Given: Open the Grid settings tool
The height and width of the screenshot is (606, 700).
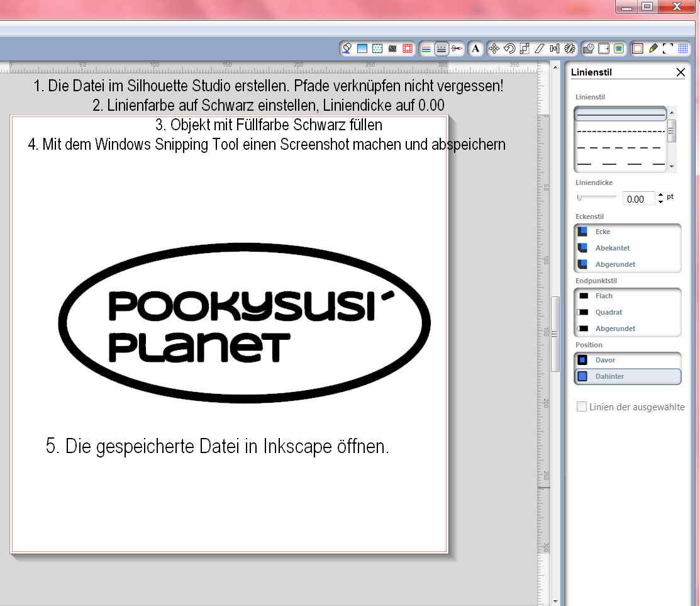Looking at the screenshot, I should coord(683,48).
